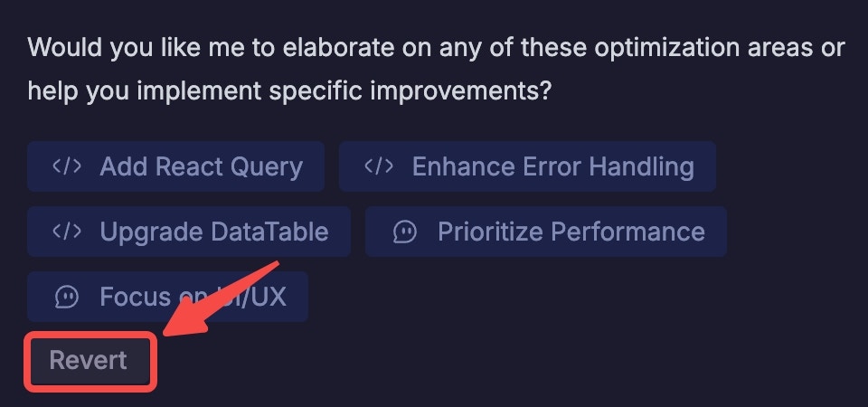This screenshot has height=407, width=868.
Task: Click the "Handling" label text
Action: pyautogui.click(x=641, y=167)
